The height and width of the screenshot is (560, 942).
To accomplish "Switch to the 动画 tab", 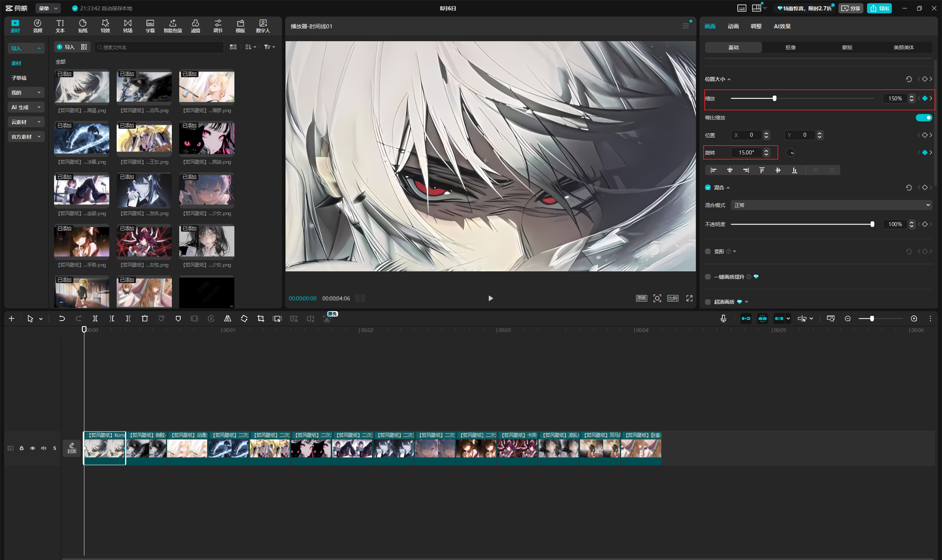I will point(733,26).
